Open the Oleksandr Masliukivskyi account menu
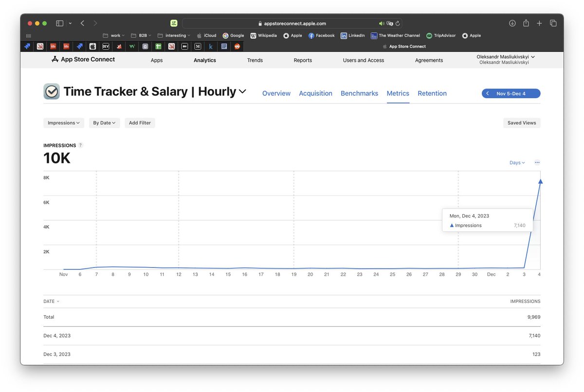This screenshot has width=584, height=392. click(x=506, y=59)
